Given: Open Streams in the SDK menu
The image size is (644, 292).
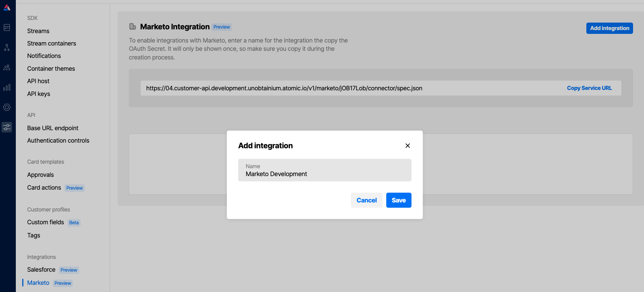Looking at the screenshot, I should [x=38, y=31].
